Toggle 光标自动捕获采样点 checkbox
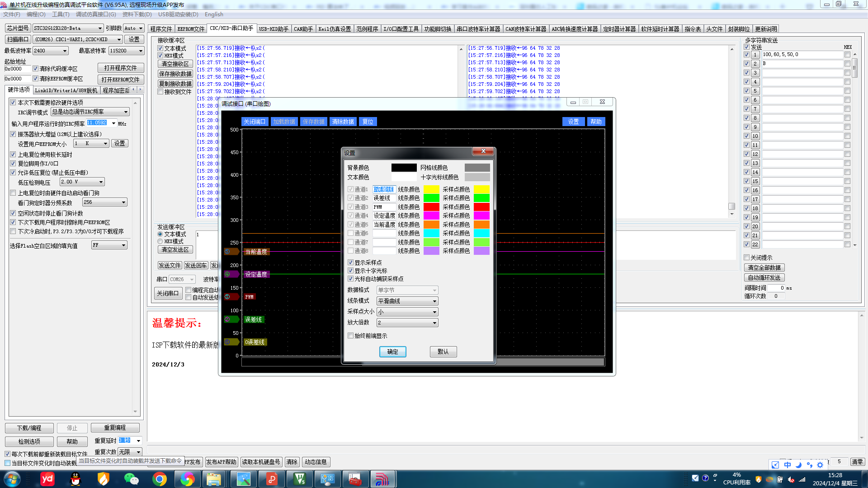 click(x=350, y=279)
